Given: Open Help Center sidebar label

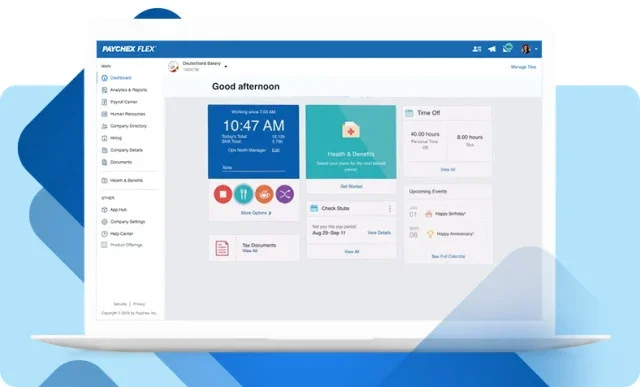Looking at the screenshot, I should pyautogui.click(x=122, y=234).
